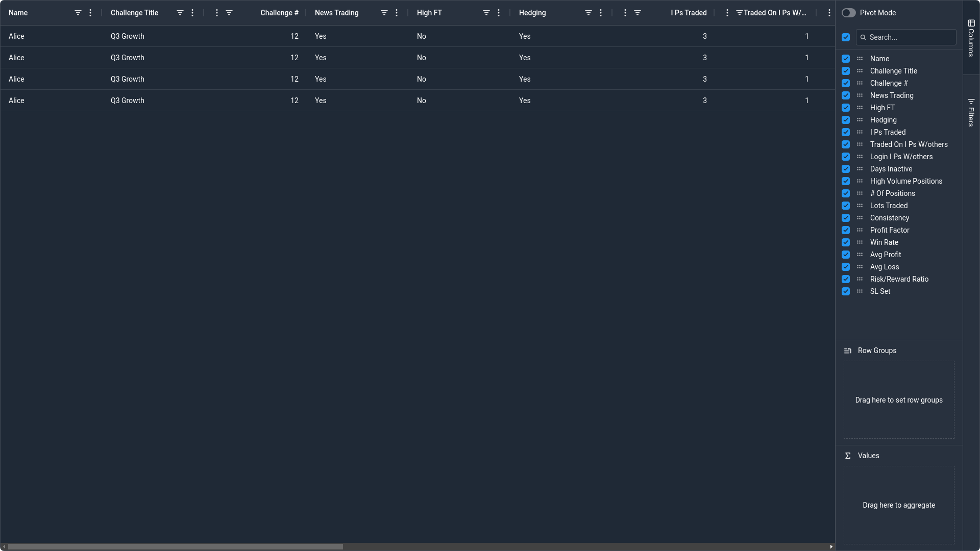
Task: Open the Filters side tab
Action: (x=971, y=112)
